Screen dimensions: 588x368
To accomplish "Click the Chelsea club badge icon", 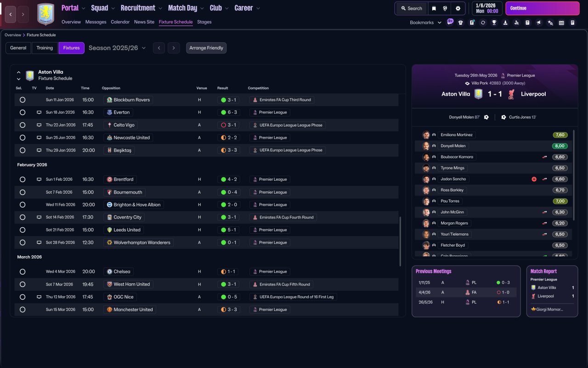I will coord(109,271).
